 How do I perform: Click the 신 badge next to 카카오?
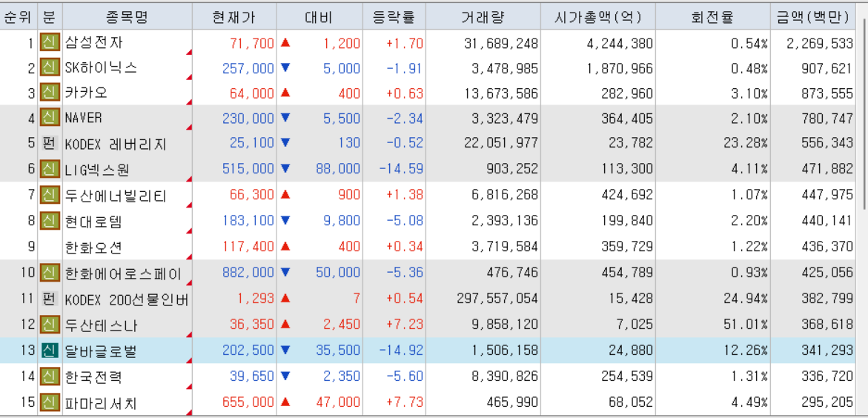click(50, 93)
